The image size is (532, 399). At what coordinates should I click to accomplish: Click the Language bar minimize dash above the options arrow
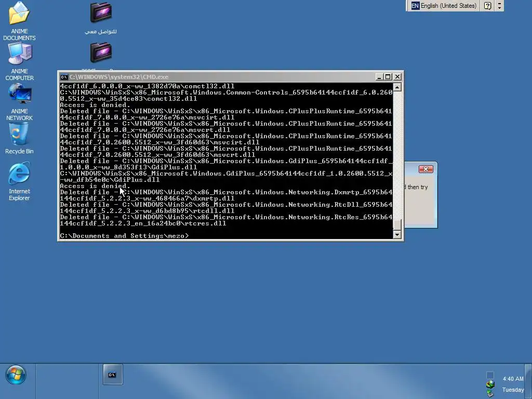pos(499,3)
